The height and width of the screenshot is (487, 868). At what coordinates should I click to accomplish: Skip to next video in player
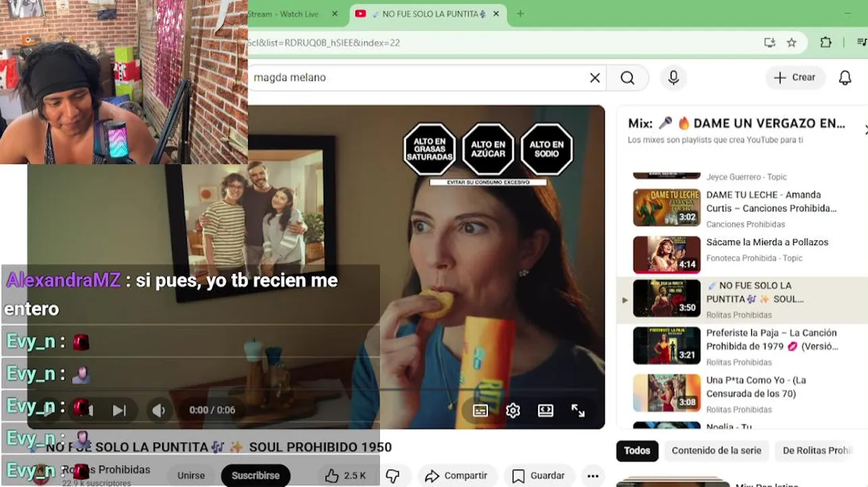point(119,410)
